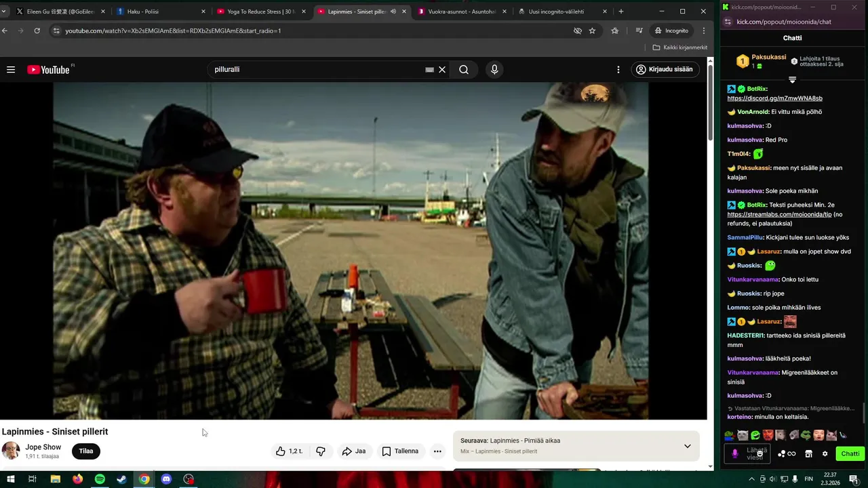Open Discord from the taskbar
The image size is (868, 488).
(166, 479)
